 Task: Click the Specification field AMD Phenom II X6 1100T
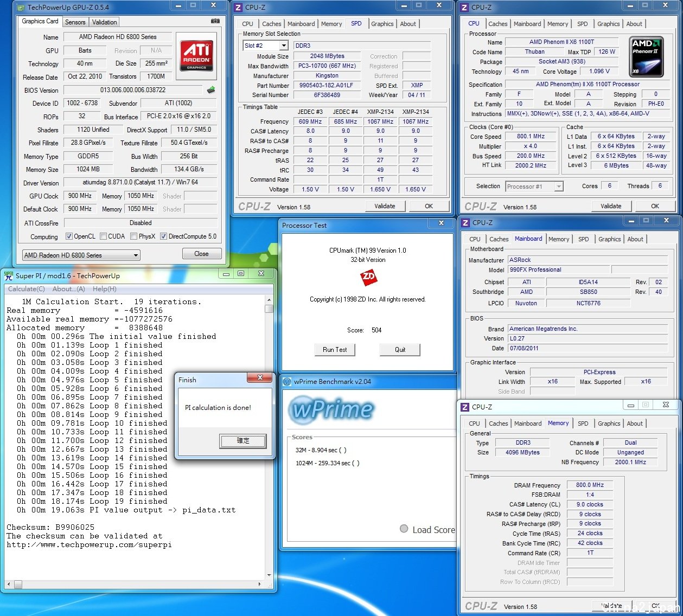[588, 85]
